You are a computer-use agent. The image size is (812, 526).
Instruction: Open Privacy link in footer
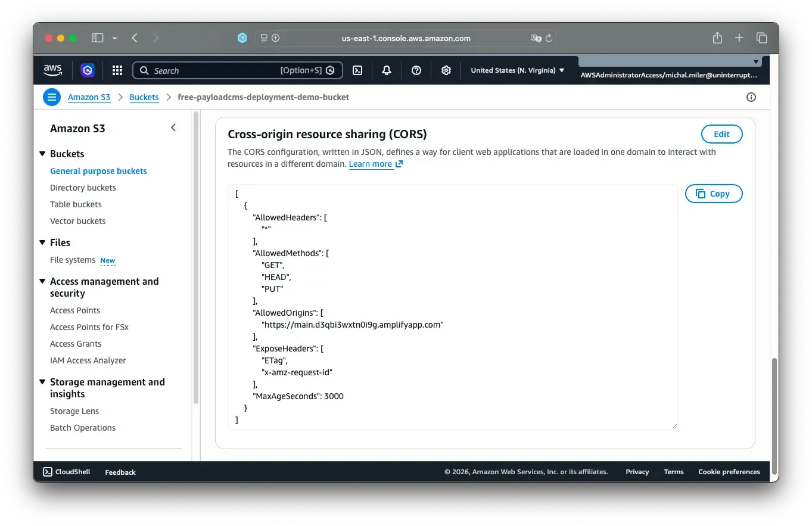click(637, 472)
